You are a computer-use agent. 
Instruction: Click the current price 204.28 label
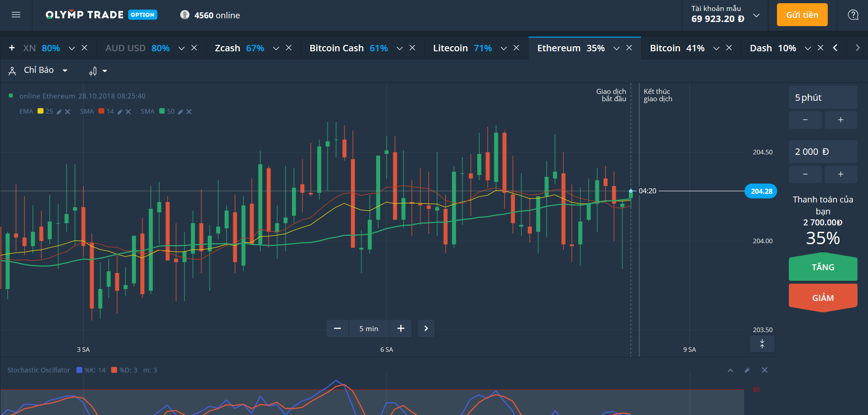point(761,191)
